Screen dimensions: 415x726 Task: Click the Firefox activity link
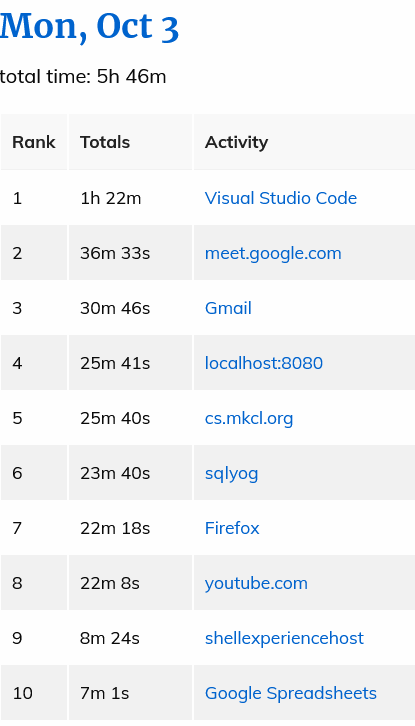coord(232,528)
